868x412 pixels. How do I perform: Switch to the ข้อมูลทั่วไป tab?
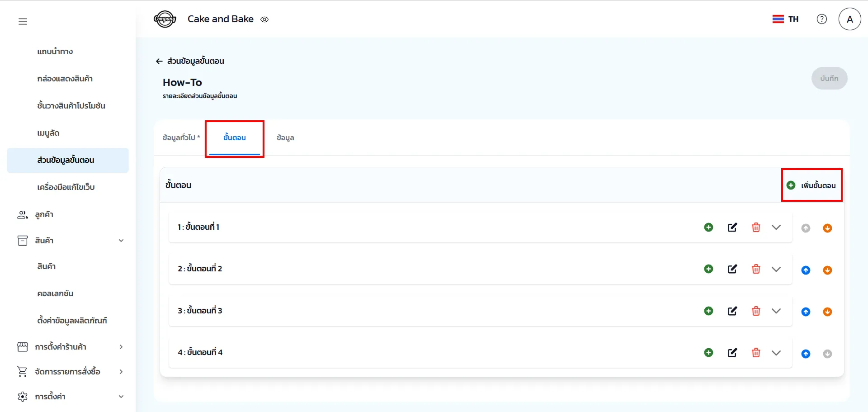[181, 137]
